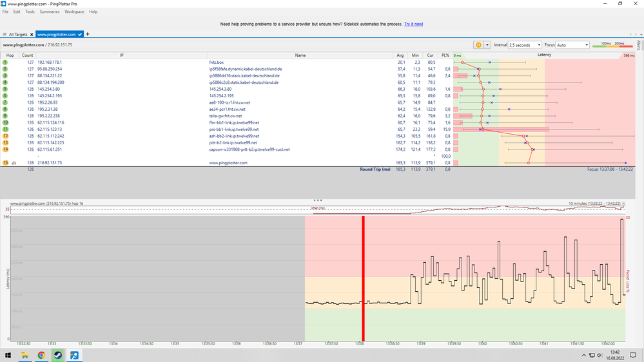Viewport: 644px width, 362px height.
Task: Open the Help menu
Action: point(93,12)
